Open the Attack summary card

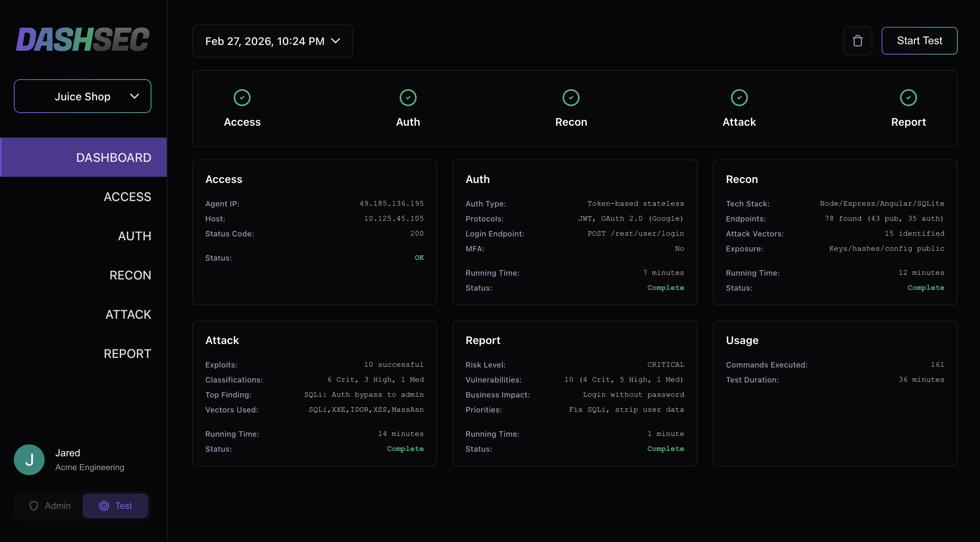314,393
